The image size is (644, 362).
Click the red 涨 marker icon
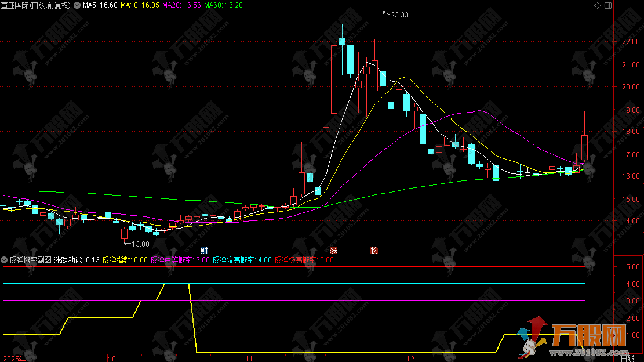pos(333,251)
